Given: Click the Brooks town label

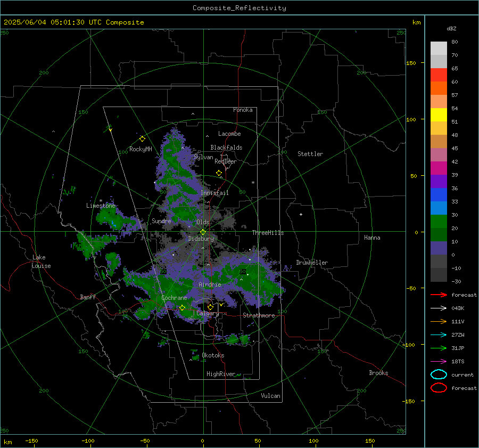Looking at the screenshot, I should [378, 373].
